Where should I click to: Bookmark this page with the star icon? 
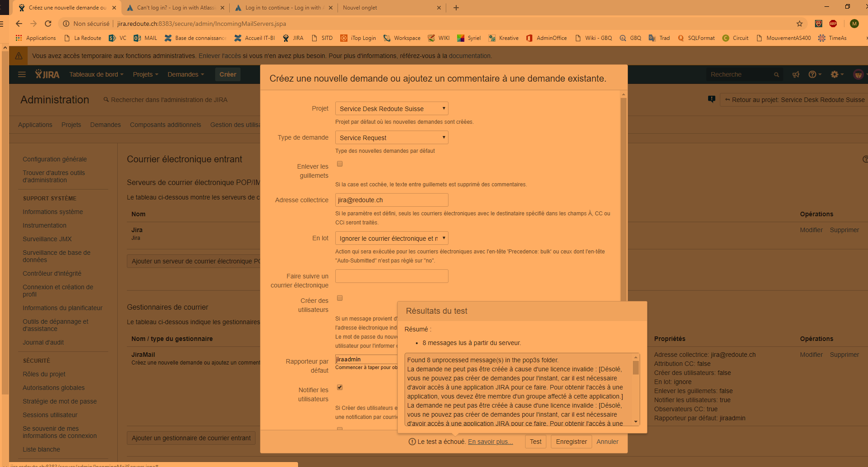coord(800,24)
